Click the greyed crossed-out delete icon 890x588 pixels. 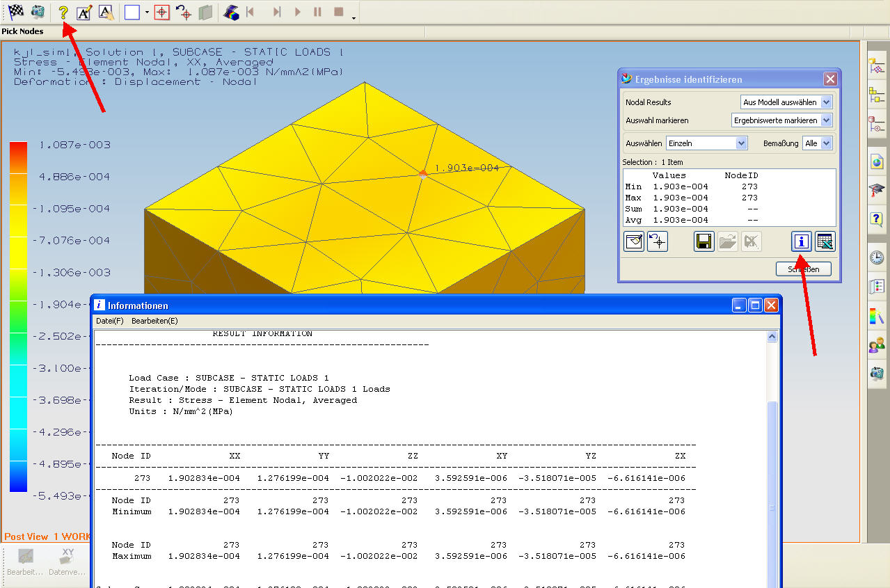coord(752,241)
